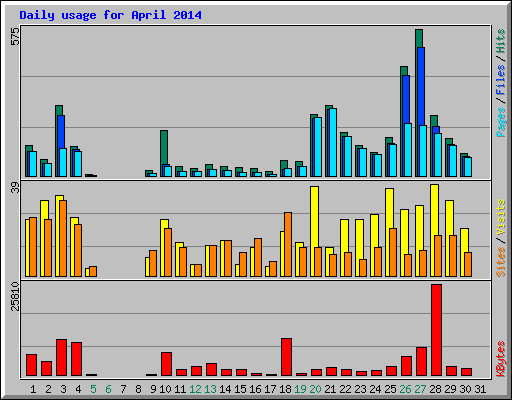Select the KBytes legend label

pyautogui.click(x=500, y=359)
